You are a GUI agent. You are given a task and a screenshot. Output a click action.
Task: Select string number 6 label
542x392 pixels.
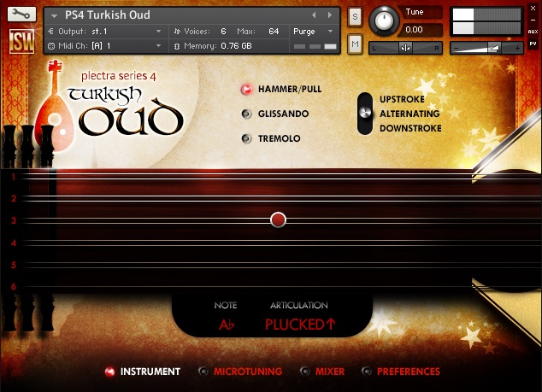coord(14,286)
